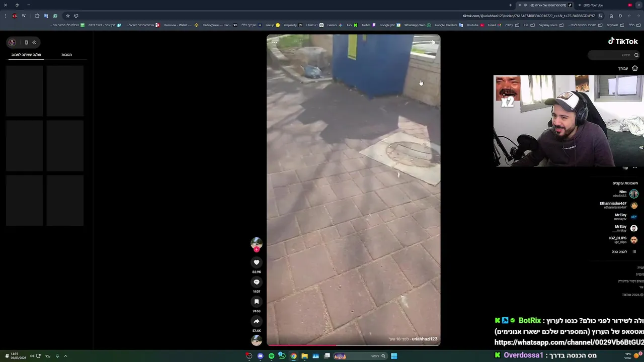
Task: Open Spotify from the taskbar
Action: click(271, 356)
